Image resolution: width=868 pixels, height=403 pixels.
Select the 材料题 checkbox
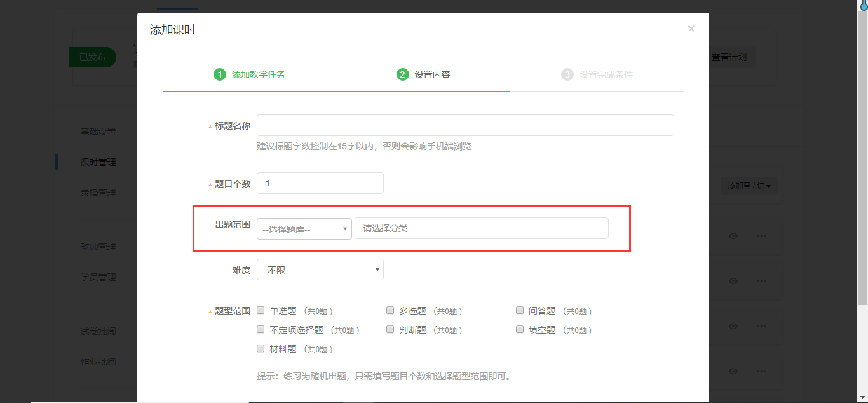point(261,349)
